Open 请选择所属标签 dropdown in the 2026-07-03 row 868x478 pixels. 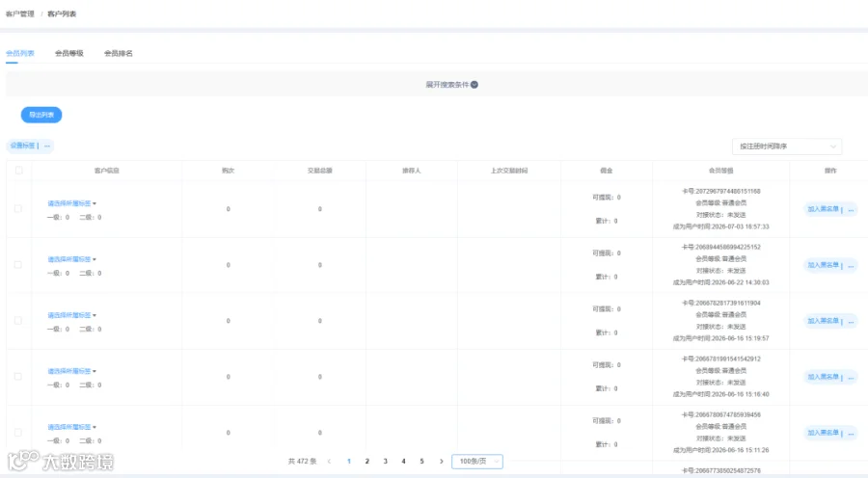tap(72, 203)
